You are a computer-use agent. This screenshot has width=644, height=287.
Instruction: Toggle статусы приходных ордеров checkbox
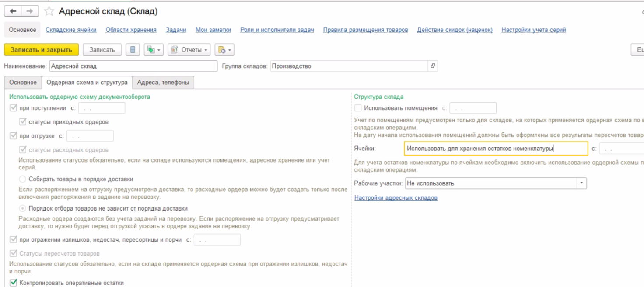click(x=23, y=122)
